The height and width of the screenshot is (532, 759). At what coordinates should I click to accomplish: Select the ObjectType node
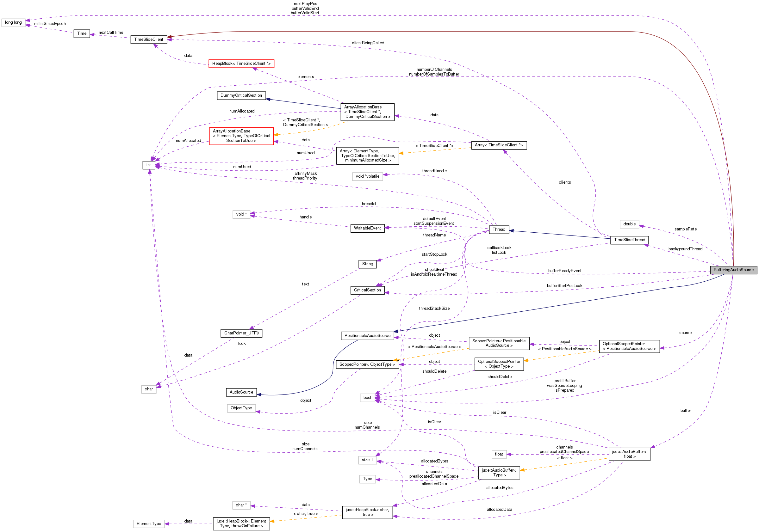[241, 408]
